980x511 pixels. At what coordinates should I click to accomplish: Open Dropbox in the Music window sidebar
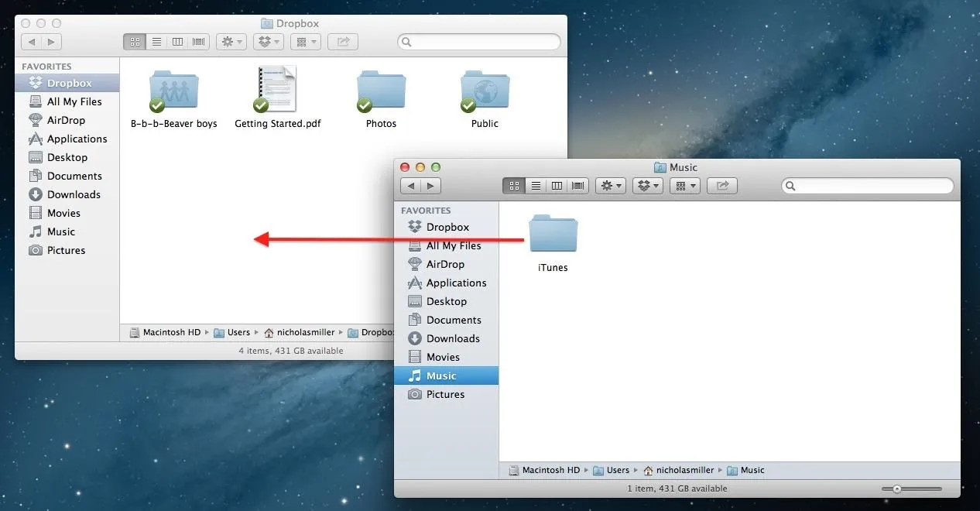[447, 227]
